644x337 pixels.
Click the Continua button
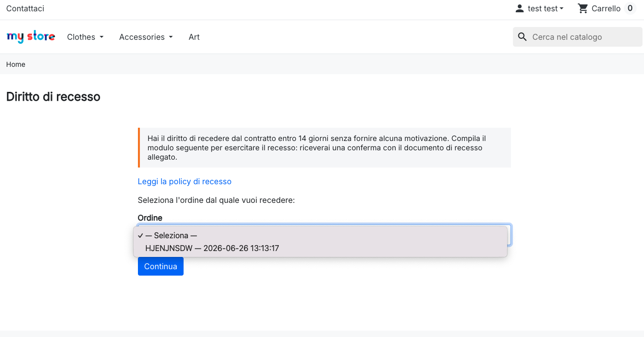click(x=161, y=266)
